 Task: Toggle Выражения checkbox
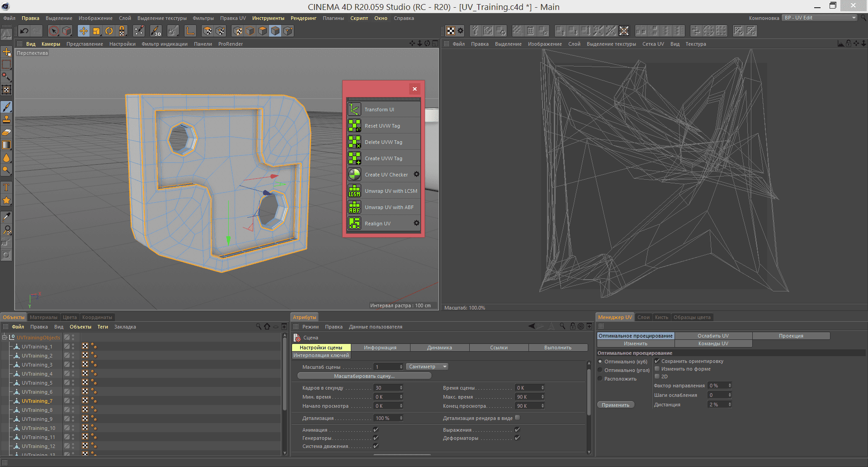(x=517, y=430)
